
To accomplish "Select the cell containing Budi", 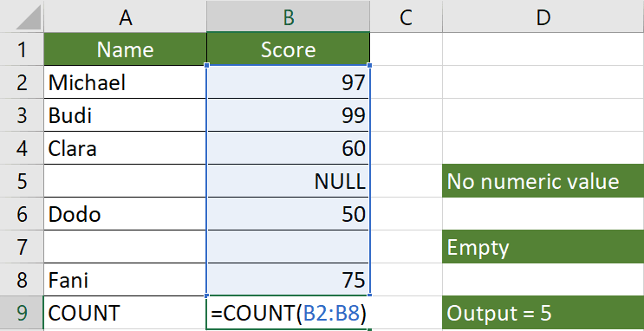I will click(126, 115).
